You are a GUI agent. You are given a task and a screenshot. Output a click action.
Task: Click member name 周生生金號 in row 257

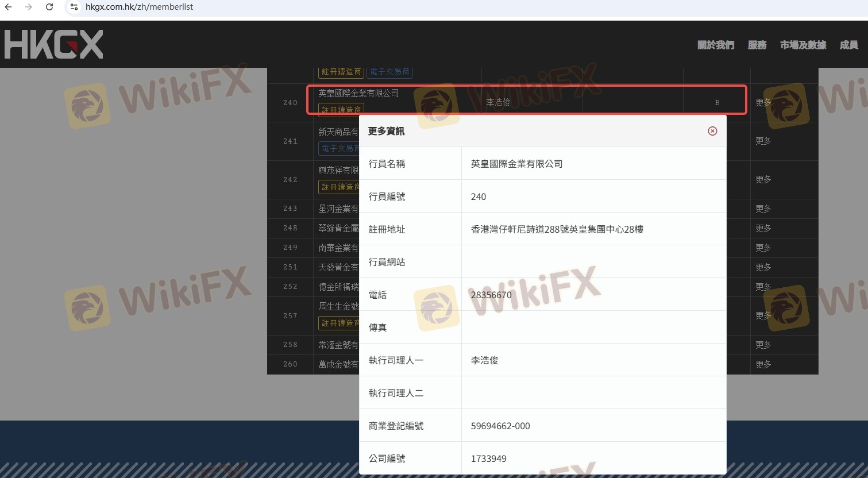click(x=338, y=306)
